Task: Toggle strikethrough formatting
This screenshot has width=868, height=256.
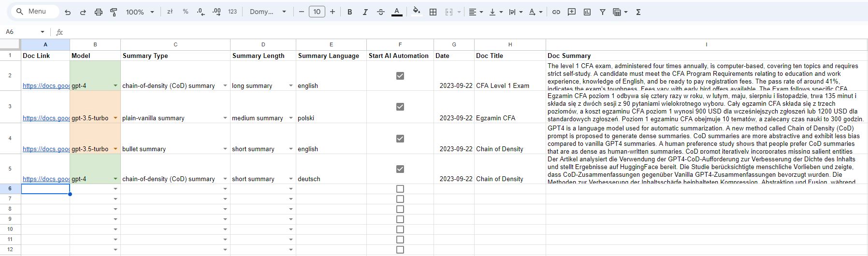Action: point(381,12)
